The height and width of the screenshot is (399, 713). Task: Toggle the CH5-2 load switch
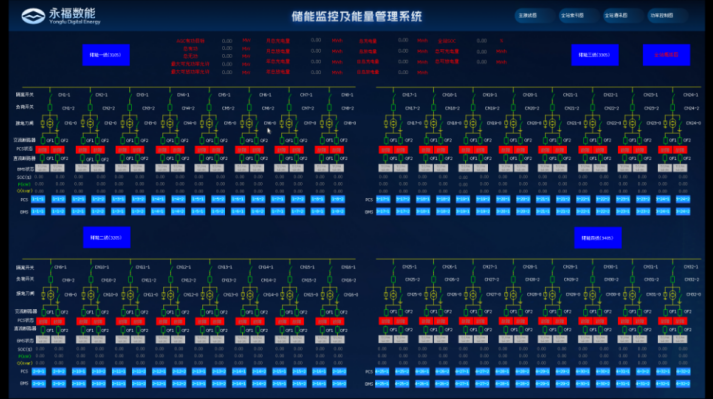tap(209, 108)
